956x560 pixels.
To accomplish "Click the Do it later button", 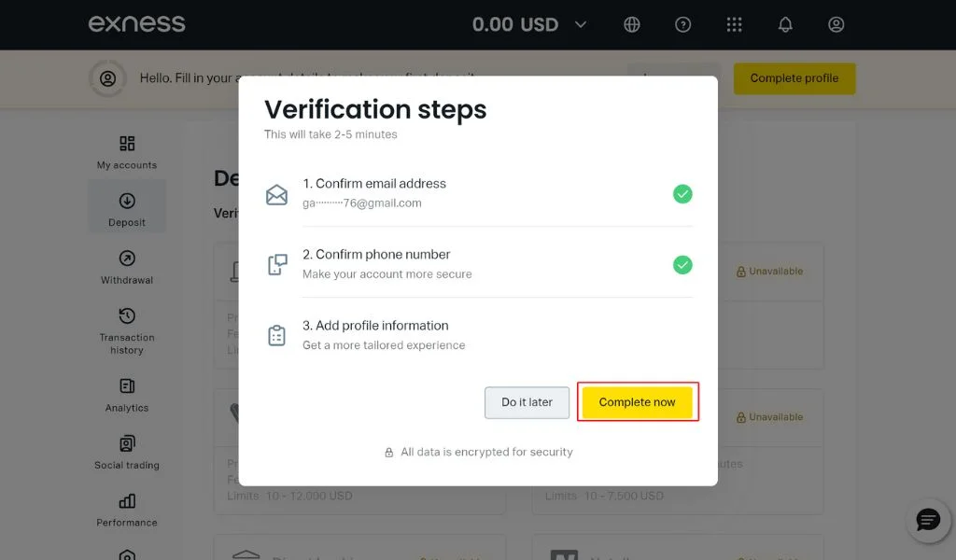I will [527, 402].
